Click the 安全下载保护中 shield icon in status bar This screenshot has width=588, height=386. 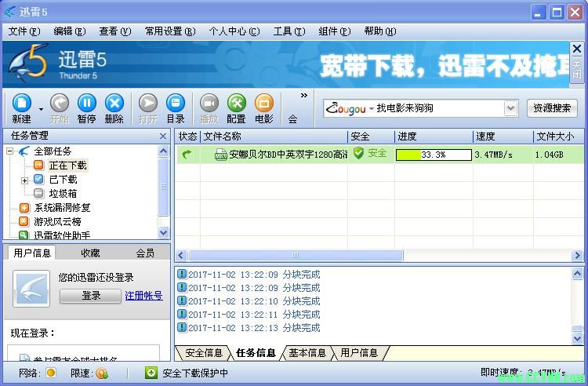(151, 373)
